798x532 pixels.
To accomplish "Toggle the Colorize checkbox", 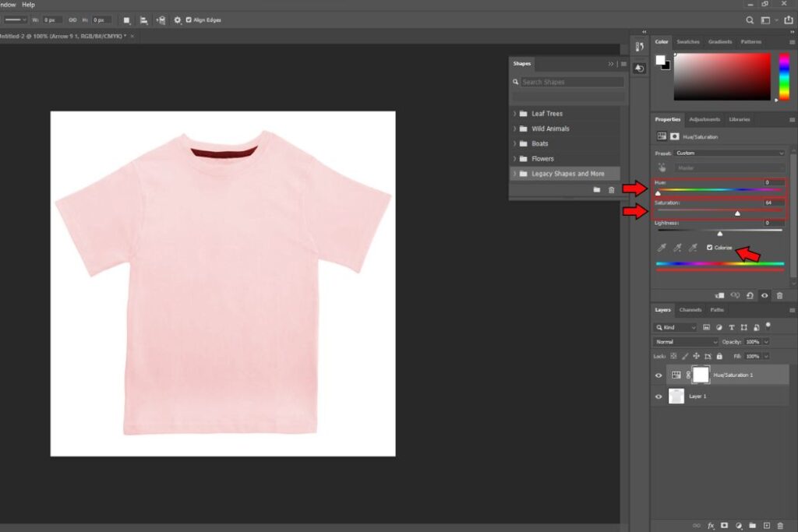I will [709, 248].
